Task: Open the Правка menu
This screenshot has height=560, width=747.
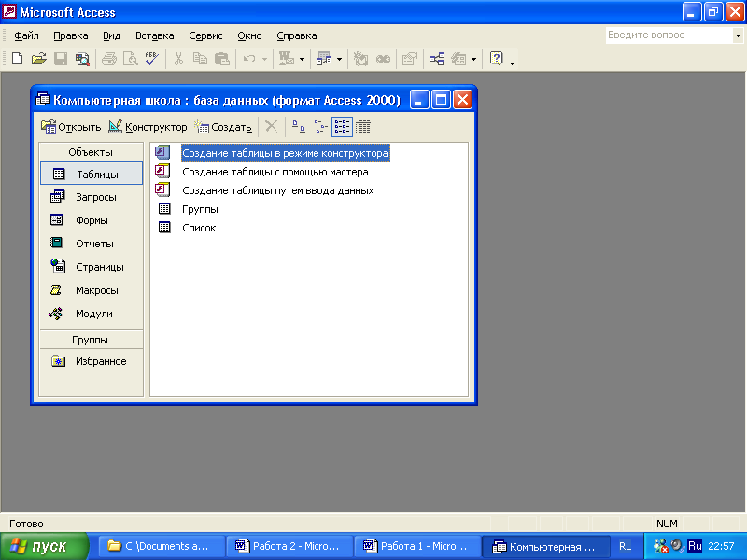Action: coord(71,35)
